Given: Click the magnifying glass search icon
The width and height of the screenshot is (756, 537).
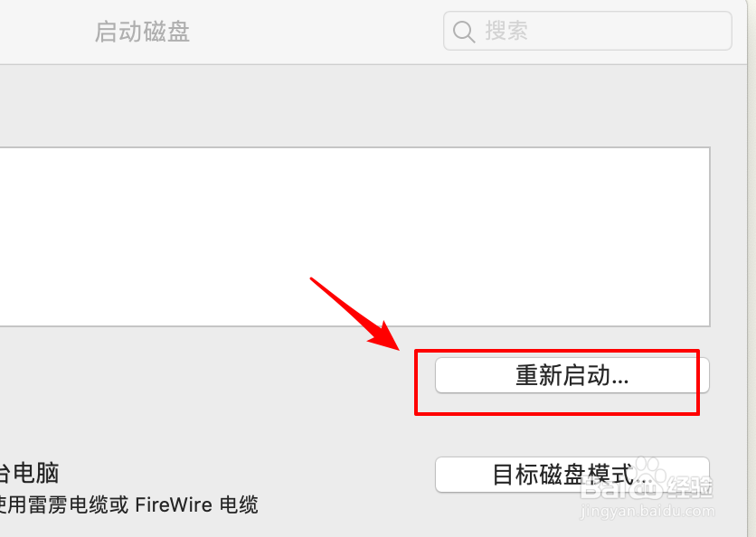Looking at the screenshot, I should (464, 32).
